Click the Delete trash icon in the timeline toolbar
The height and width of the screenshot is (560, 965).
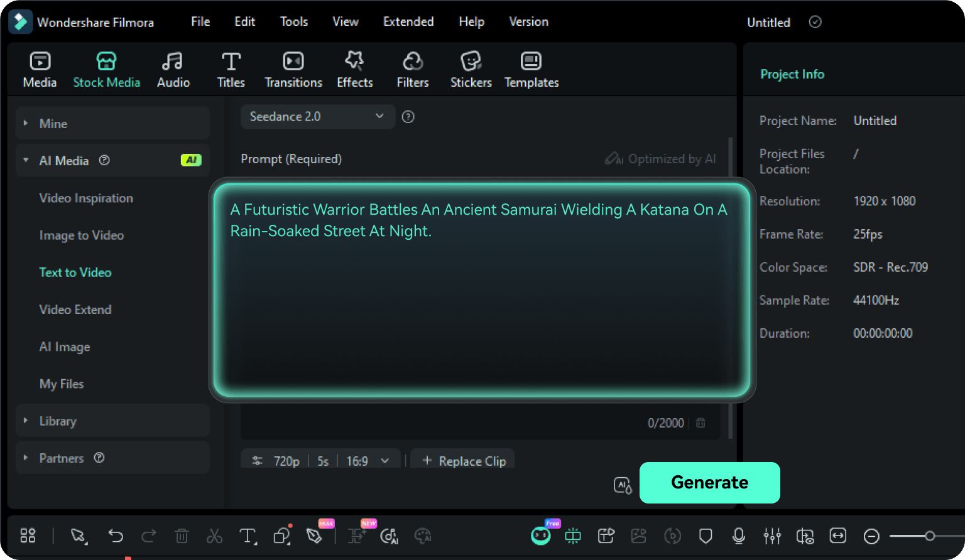[182, 536]
